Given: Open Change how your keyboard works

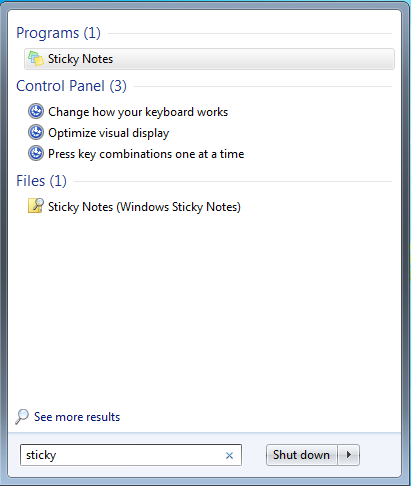Looking at the screenshot, I should click(138, 112).
